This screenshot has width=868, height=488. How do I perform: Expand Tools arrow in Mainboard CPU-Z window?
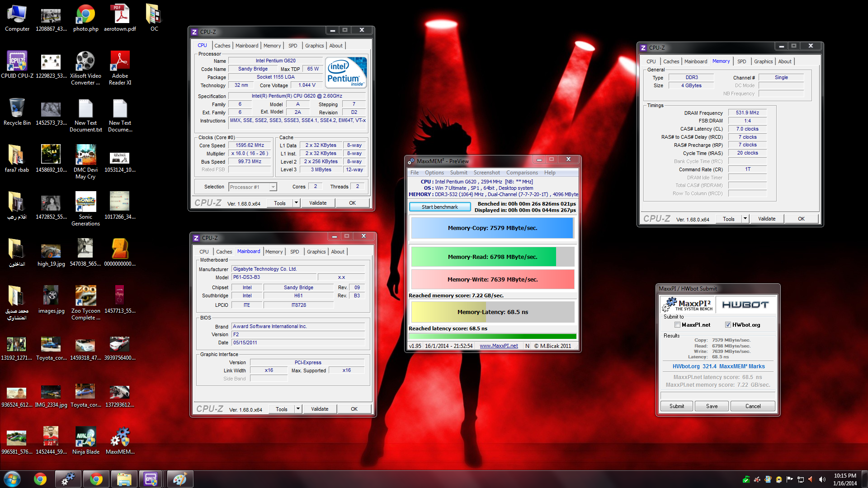pos(298,409)
